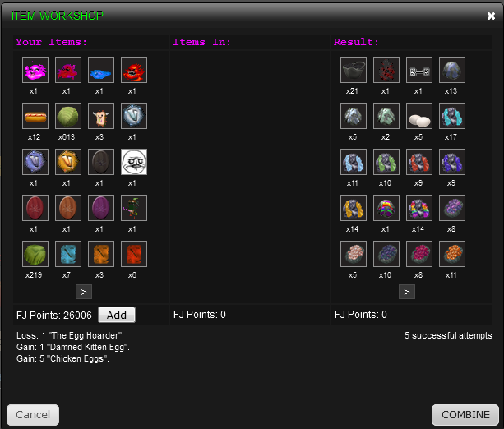Pick the orange berry bowl result x11
This screenshot has width=504, height=429.
click(x=452, y=254)
